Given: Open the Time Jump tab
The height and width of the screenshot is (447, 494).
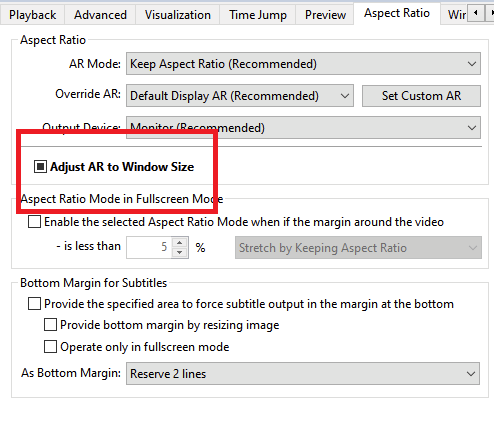Looking at the screenshot, I should pyautogui.click(x=258, y=15).
